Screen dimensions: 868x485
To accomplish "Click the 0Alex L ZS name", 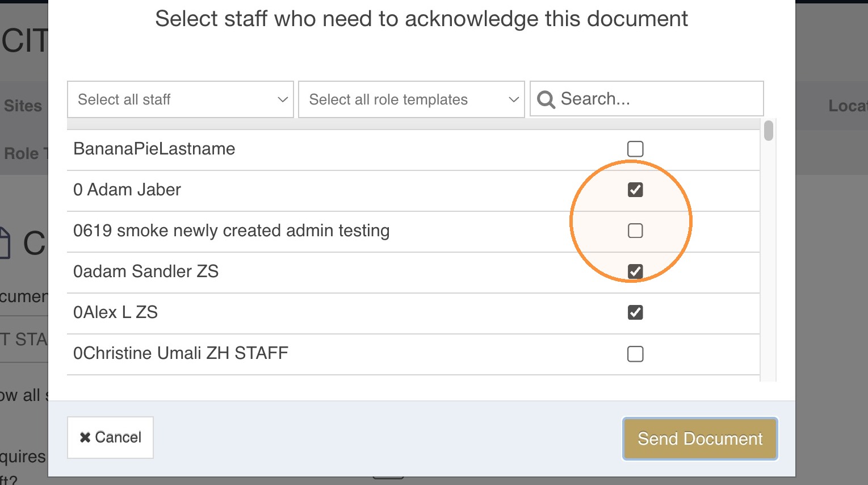I will (x=116, y=312).
